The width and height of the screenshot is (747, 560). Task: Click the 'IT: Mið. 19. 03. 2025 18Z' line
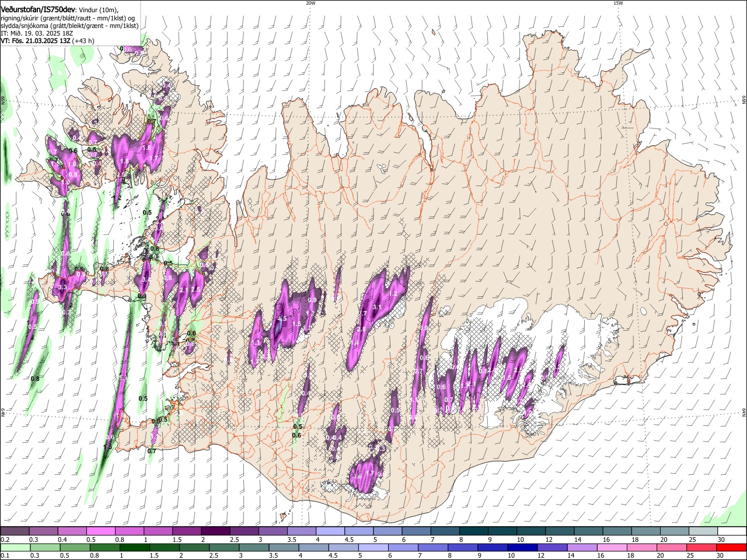click(36, 33)
